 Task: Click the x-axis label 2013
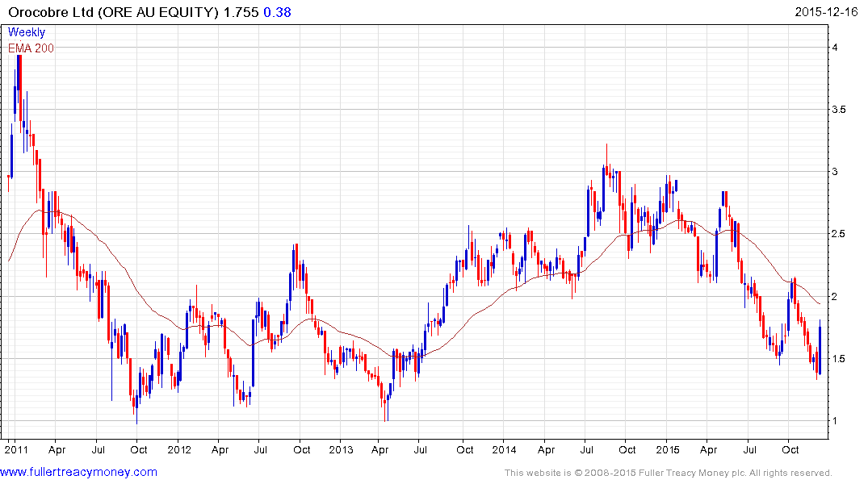point(341,449)
